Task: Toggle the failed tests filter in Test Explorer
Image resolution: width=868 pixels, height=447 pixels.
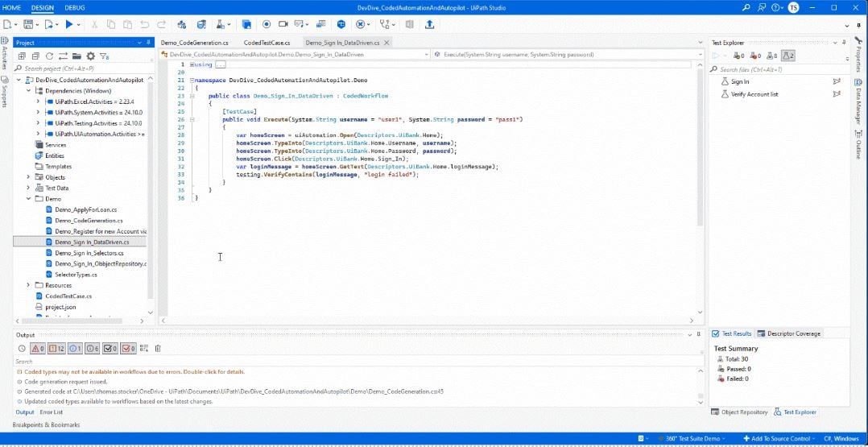Action: coord(755,56)
